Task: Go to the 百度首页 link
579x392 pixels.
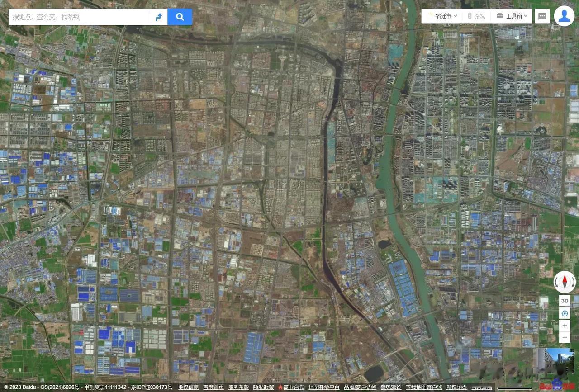Action: click(x=214, y=387)
